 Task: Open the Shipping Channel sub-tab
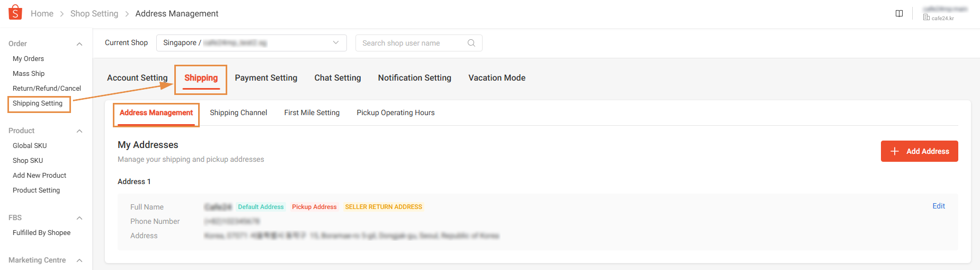238,113
